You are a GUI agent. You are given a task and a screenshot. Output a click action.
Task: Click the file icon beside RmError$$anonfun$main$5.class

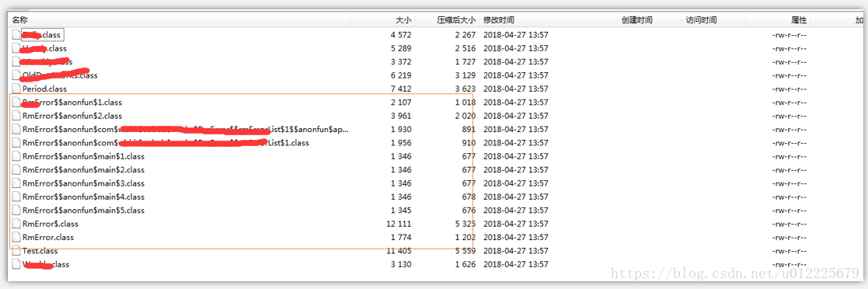pyautogui.click(x=16, y=211)
